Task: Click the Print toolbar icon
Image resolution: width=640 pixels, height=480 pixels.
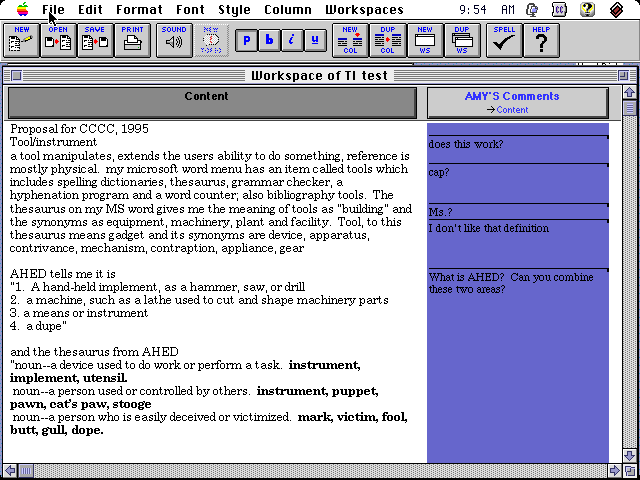Action: [132, 40]
